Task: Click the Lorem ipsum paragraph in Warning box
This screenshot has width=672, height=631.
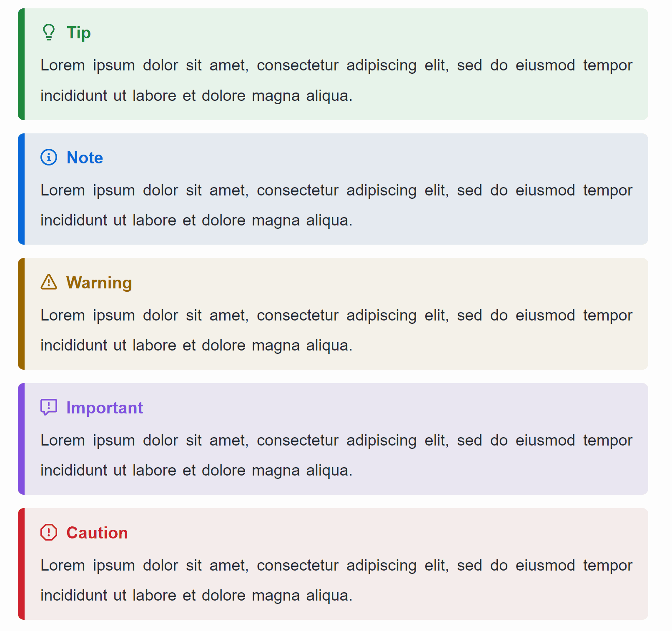Action: [x=336, y=330]
